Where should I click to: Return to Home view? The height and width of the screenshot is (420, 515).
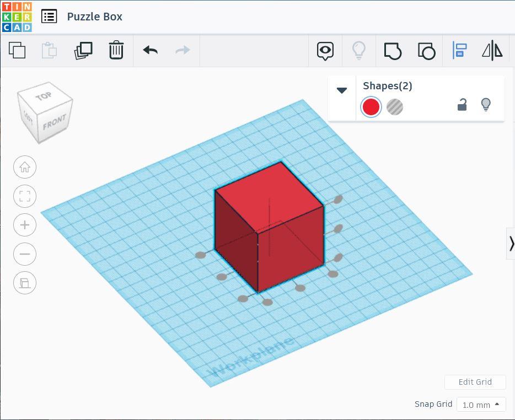click(25, 167)
